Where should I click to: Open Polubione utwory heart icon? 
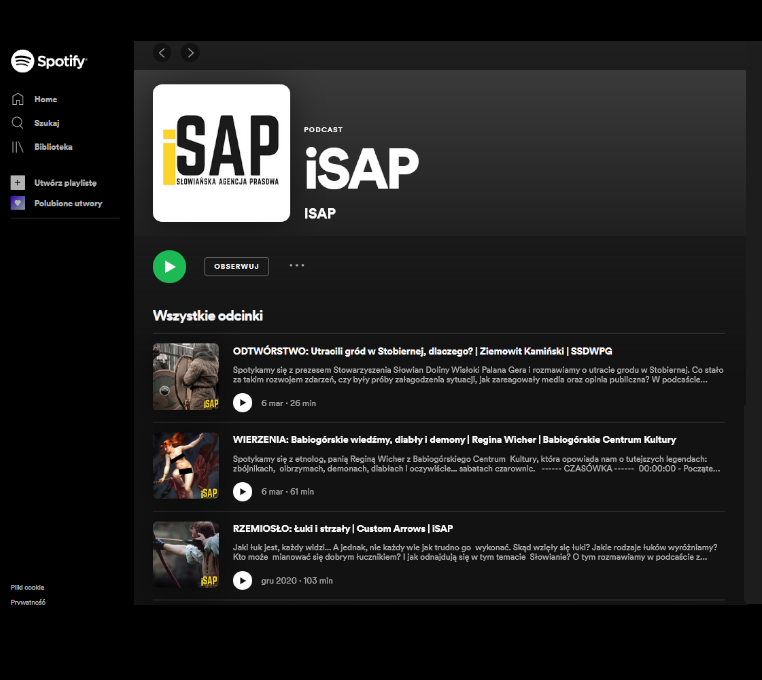pyautogui.click(x=17, y=203)
